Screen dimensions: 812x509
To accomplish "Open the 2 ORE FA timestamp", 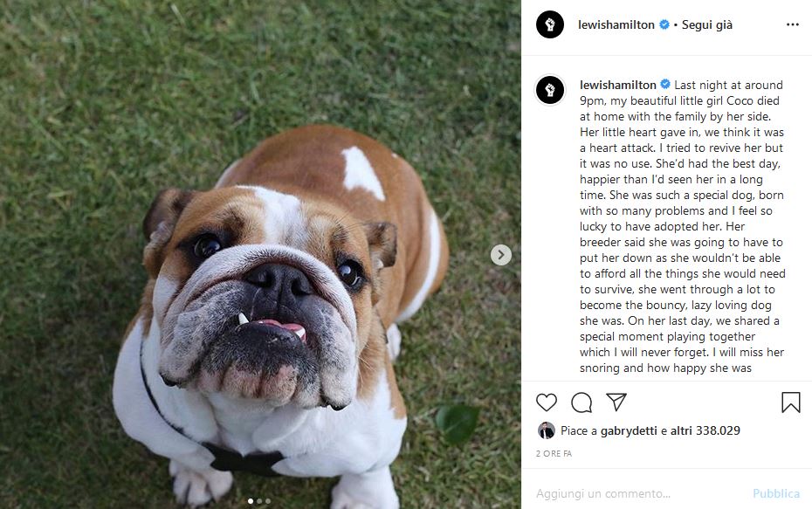I will tap(554, 454).
